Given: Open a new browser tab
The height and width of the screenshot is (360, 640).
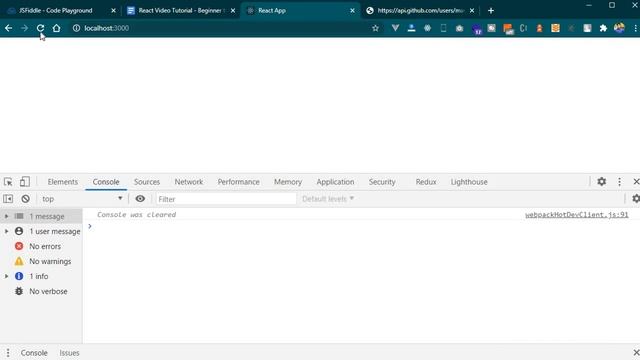Looking at the screenshot, I should pyautogui.click(x=491, y=11).
